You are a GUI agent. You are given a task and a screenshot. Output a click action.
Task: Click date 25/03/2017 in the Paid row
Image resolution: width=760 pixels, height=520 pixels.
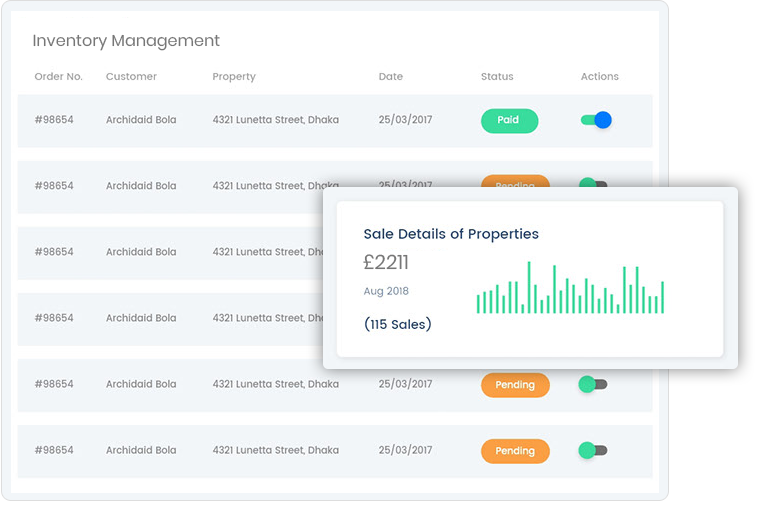pyautogui.click(x=405, y=120)
